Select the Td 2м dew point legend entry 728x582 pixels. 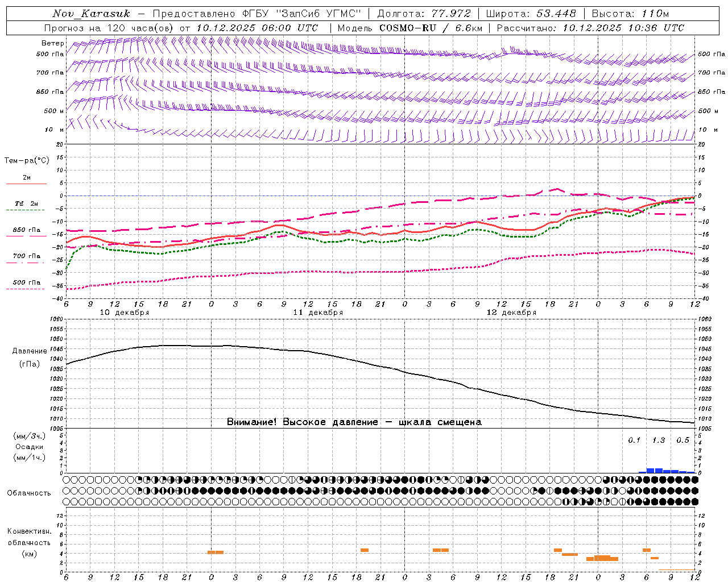tap(26, 203)
